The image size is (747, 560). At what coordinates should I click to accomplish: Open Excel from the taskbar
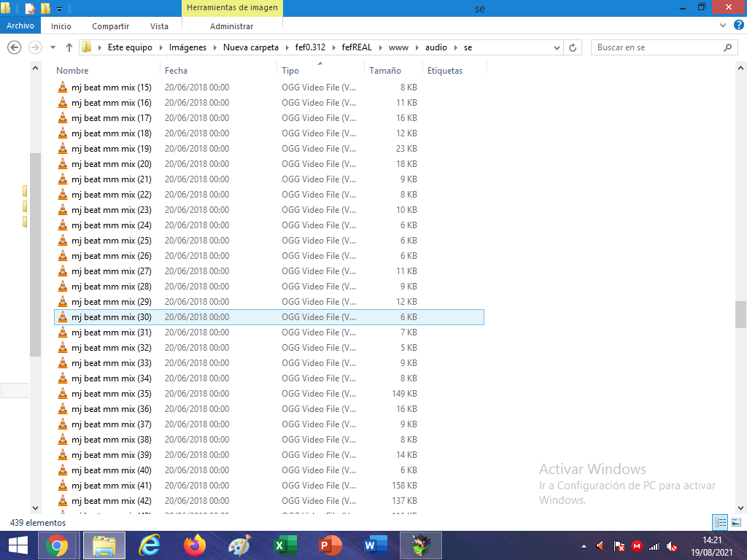[285, 545]
